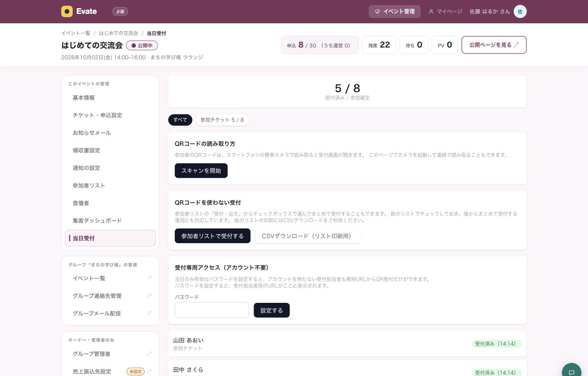Viewport: 588px width, 376px height.
Task: Go to イベント一覧 breadcrumb
Action: click(x=76, y=33)
